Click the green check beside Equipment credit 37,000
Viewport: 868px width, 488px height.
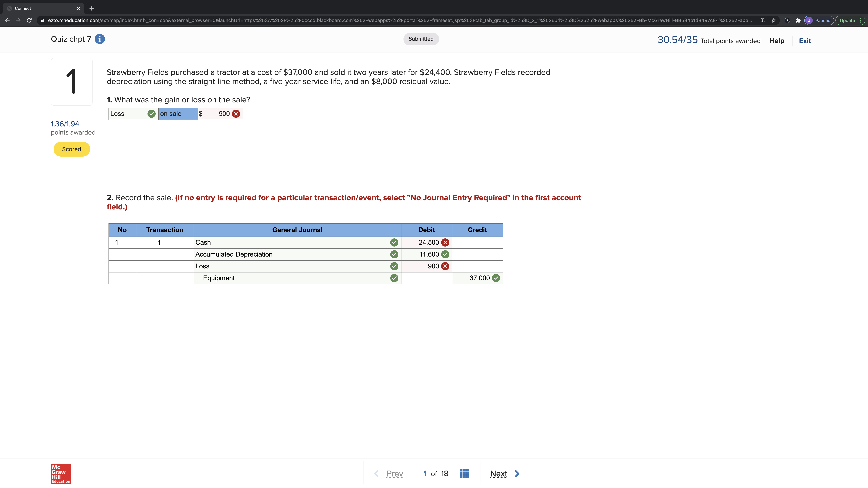click(x=496, y=278)
